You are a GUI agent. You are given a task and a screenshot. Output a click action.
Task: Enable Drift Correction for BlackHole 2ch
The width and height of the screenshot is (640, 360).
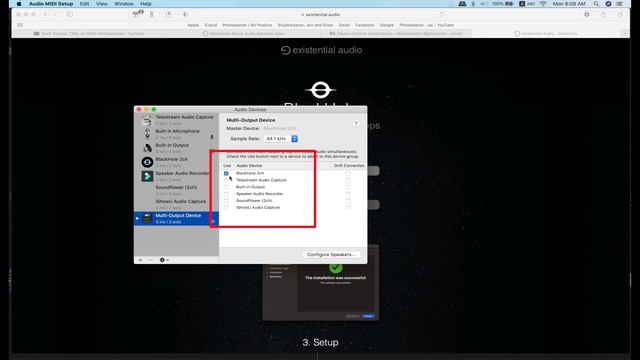[348, 173]
